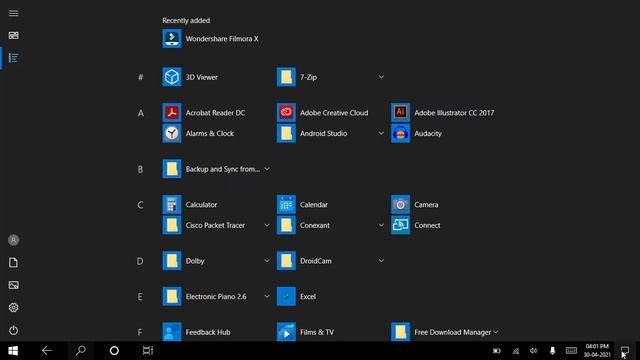The height and width of the screenshot is (360, 640).
Task: Expand Electronic Piano 2.6 chevron
Action: pyautogui.click(x=267, y=296)
